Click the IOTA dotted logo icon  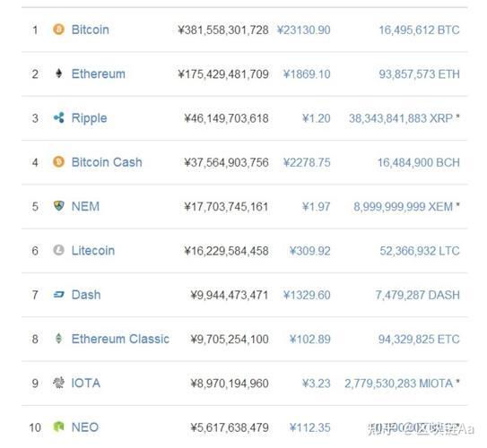[x=58, y=383]
